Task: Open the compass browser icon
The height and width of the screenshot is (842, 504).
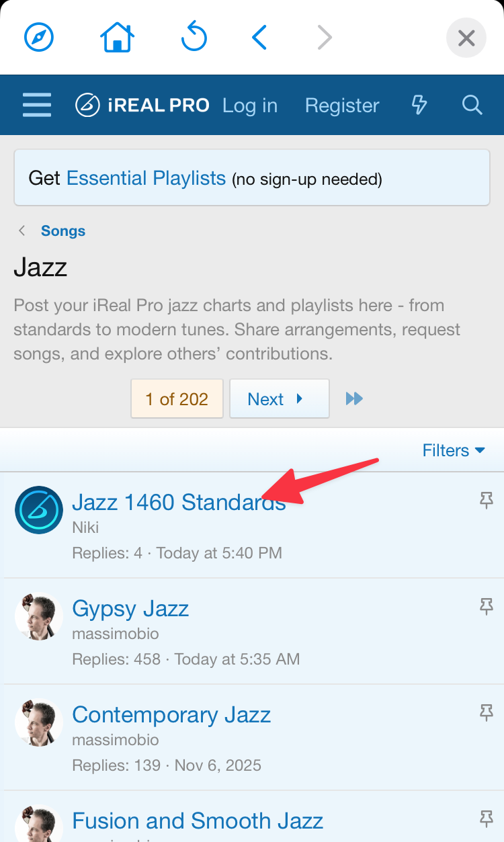Action: [x=39, y=38]
